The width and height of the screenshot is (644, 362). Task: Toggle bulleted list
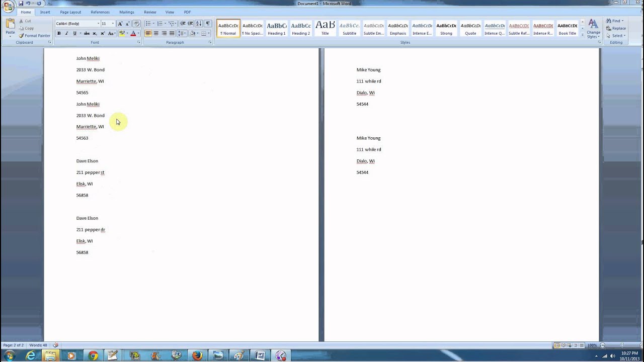point(148,24)
